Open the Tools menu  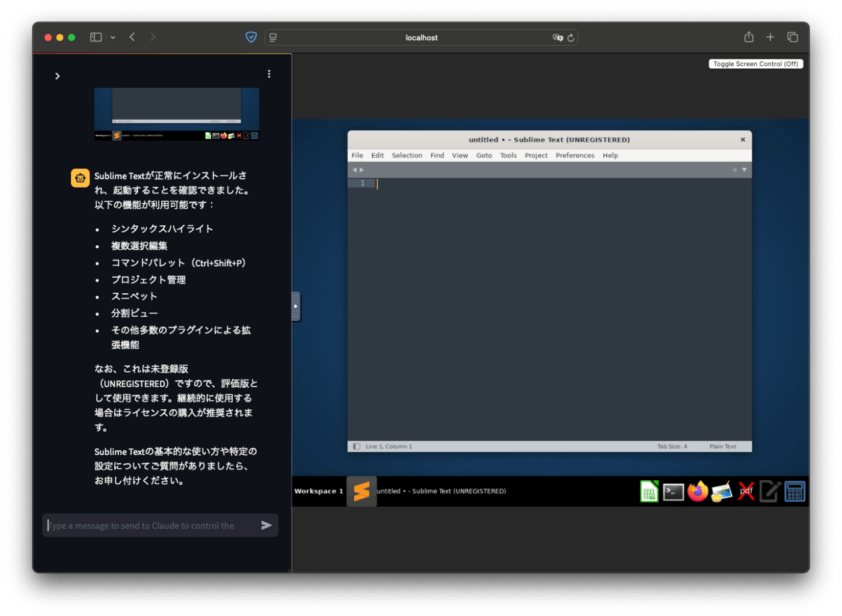(x=508, y=155)
